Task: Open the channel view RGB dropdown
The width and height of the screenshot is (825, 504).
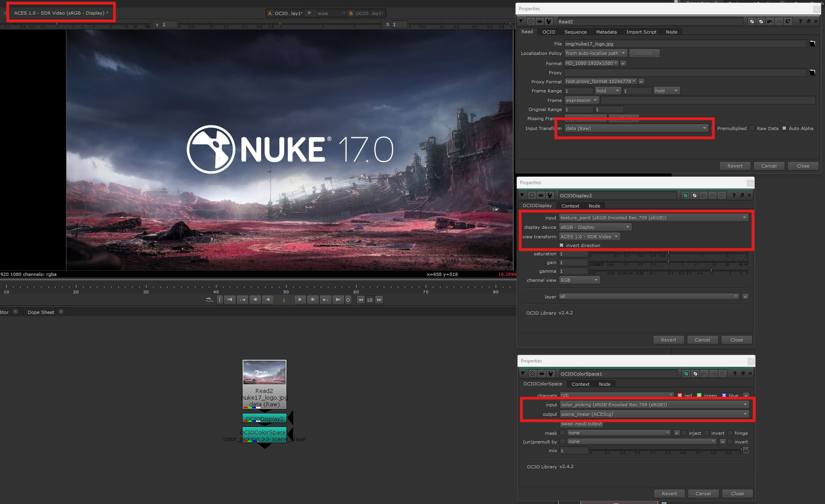Action: pos(579,280)
